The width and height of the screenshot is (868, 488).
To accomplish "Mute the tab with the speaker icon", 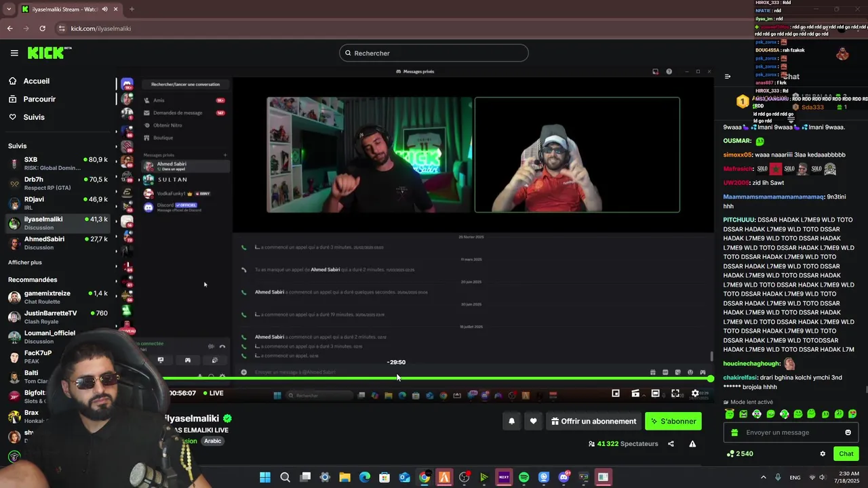I will click(104, 9).
